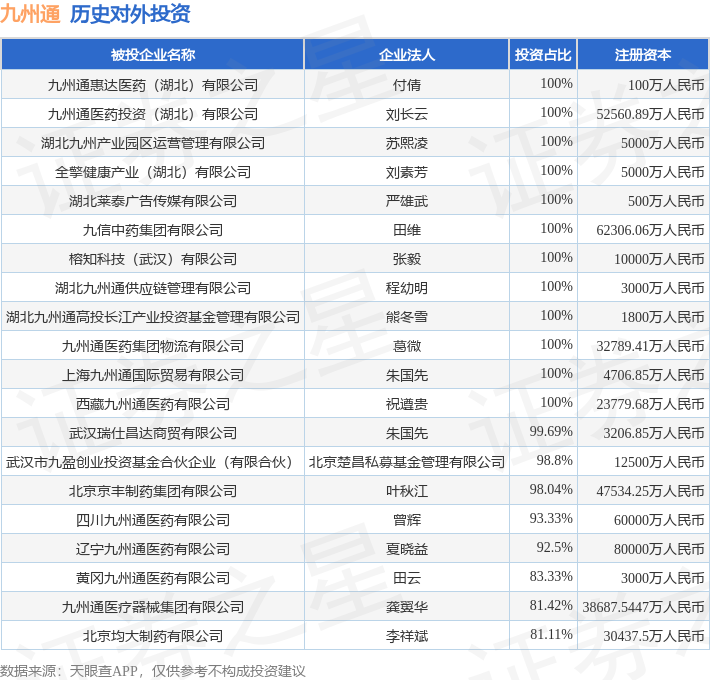This screenshot has width=710, height=680.
Task: Click the 九州通 title text
Action: 30,14
